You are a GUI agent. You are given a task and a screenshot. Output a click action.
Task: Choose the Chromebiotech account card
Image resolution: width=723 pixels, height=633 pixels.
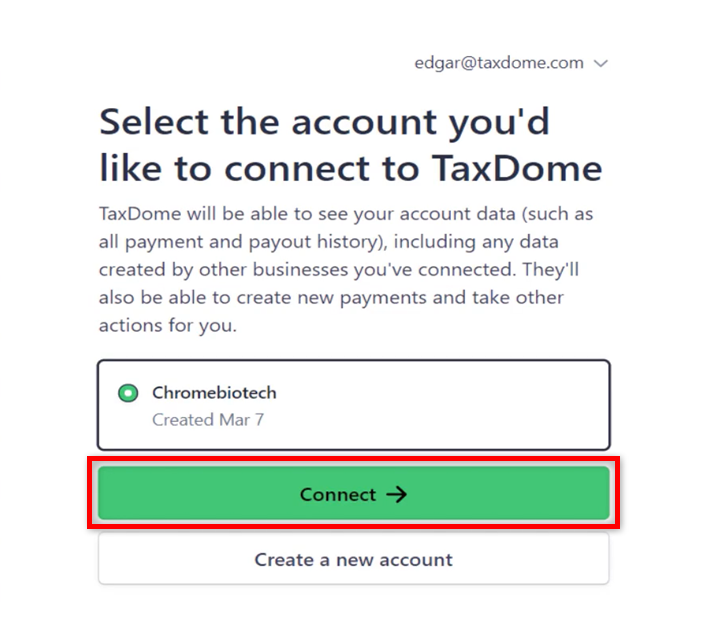click(x=353, y=405)
